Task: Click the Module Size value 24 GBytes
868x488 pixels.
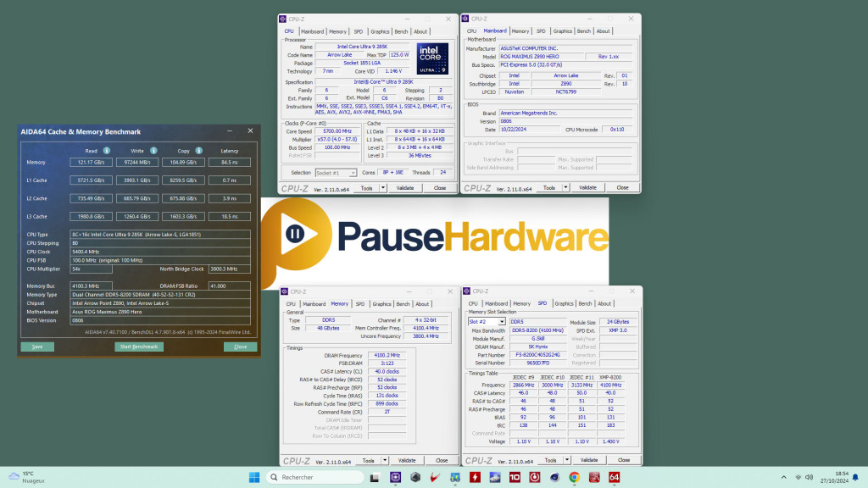Action: [618, 321]
